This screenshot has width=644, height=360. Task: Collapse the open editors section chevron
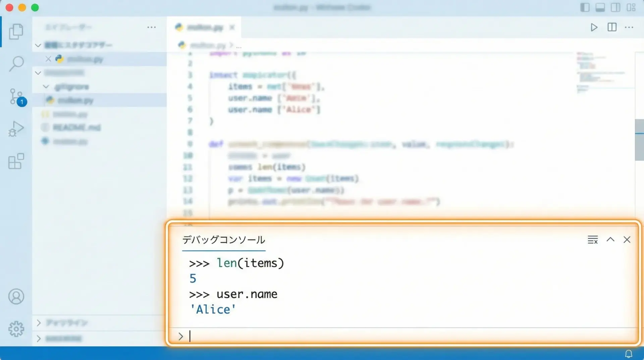(x=38, y=45)
